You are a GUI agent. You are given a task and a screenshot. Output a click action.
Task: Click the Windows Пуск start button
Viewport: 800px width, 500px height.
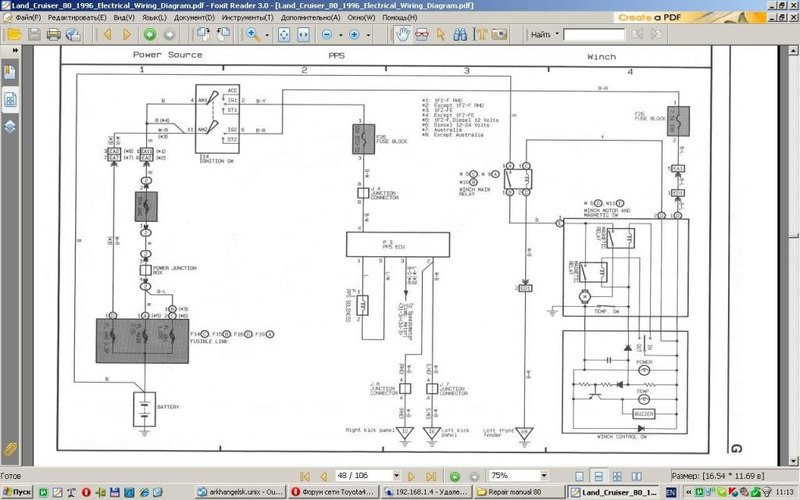(18, 492)
